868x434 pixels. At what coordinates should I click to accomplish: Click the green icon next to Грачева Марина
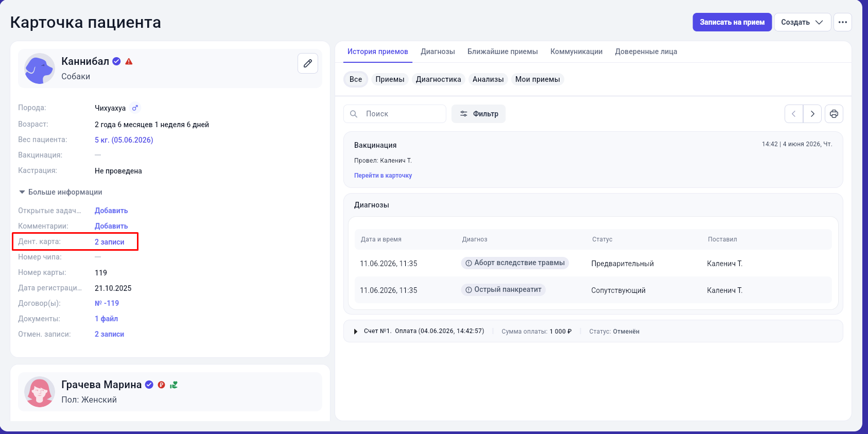174,385
